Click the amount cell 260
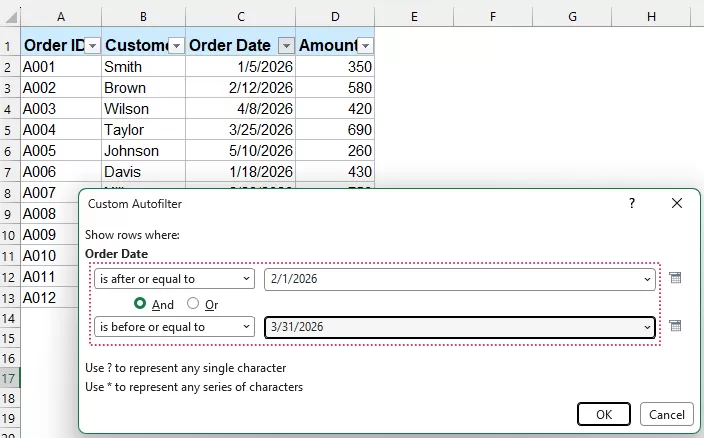 335,151
